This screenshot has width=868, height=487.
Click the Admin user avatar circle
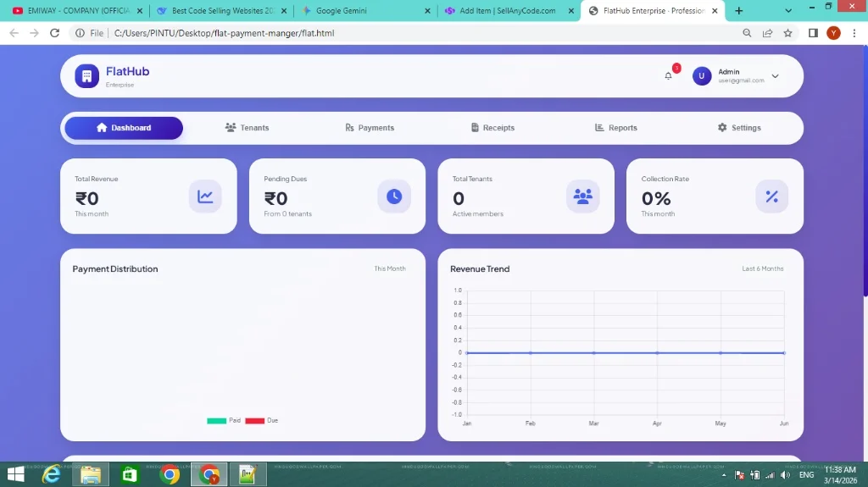coord(701,76)
